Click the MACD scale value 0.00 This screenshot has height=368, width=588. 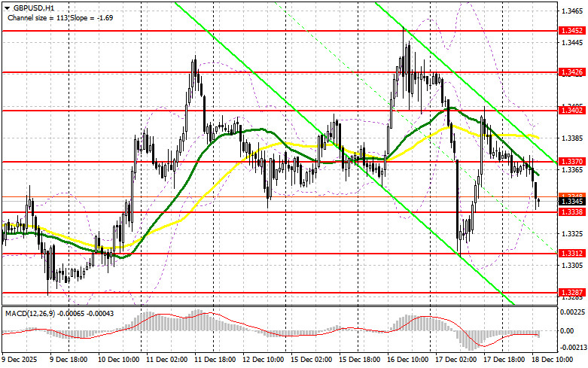567,331
